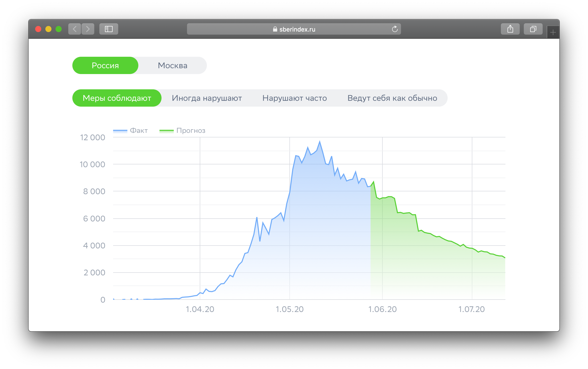Select the Меры соблюдают scenario tab
This screenshot has height=369, width=588.
(x=117, y=98)
